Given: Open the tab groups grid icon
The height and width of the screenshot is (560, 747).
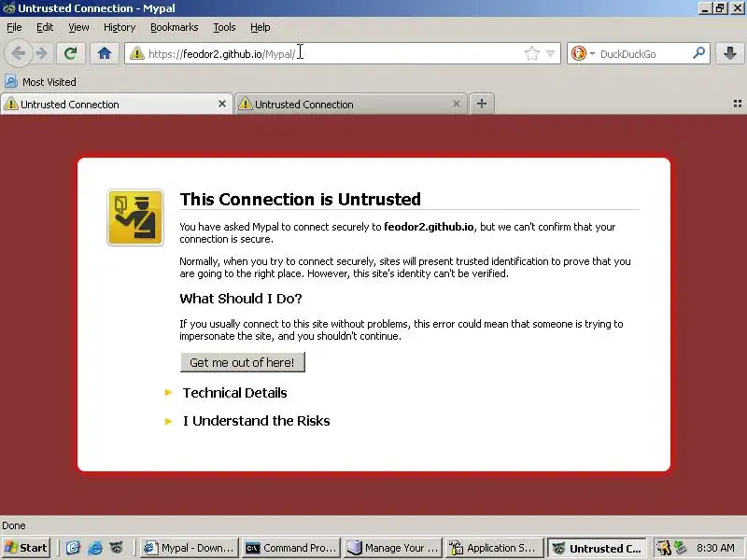Looking at the screenshot, I should point(738,104).
